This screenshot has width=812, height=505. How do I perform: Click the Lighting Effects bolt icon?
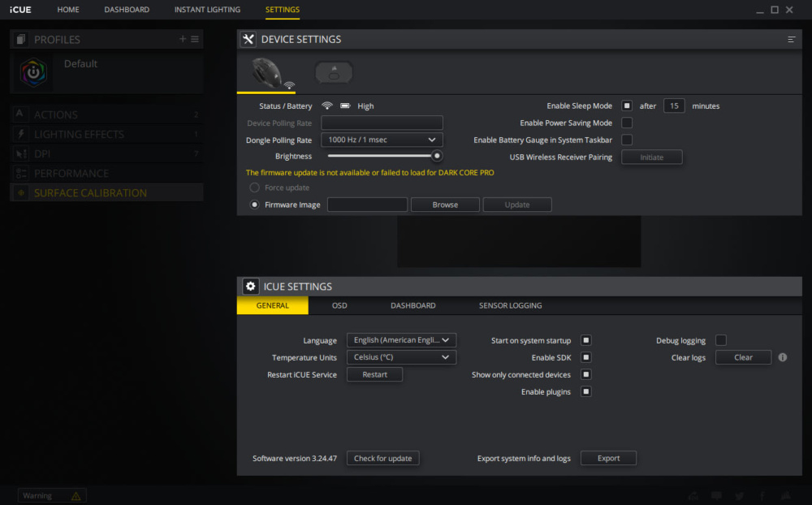coord(21,134)
